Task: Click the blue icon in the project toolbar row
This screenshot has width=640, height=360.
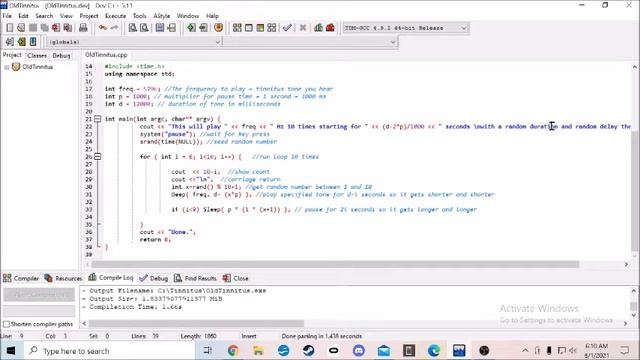Action: pos(33,42)
